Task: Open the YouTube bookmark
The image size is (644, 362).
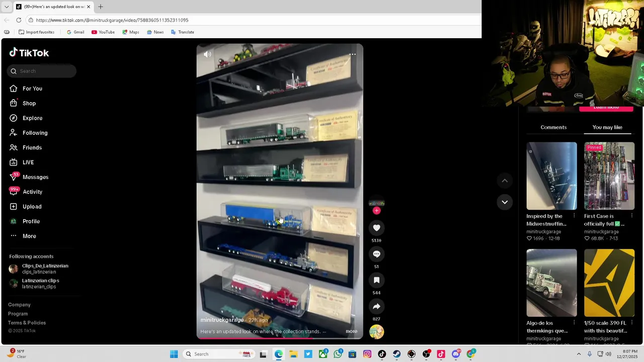Action: click(103, 32)
